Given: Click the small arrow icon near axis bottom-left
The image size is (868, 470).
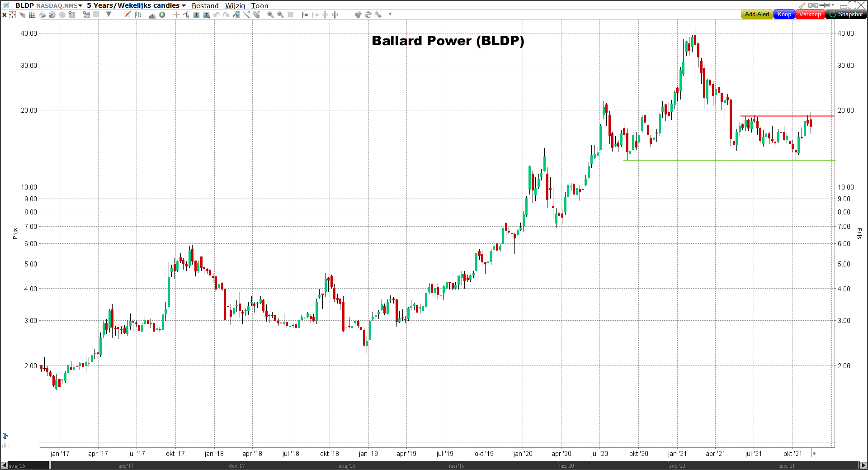Looking at the screenshot, I should pyautogui.click(x=5, y=436).
